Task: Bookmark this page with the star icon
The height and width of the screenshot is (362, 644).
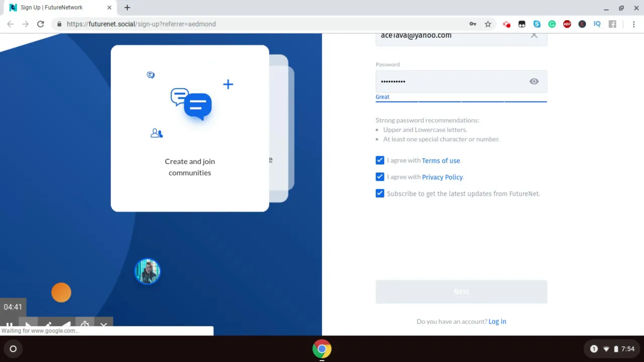Action: pyautogui.click(x=488, y=24)
